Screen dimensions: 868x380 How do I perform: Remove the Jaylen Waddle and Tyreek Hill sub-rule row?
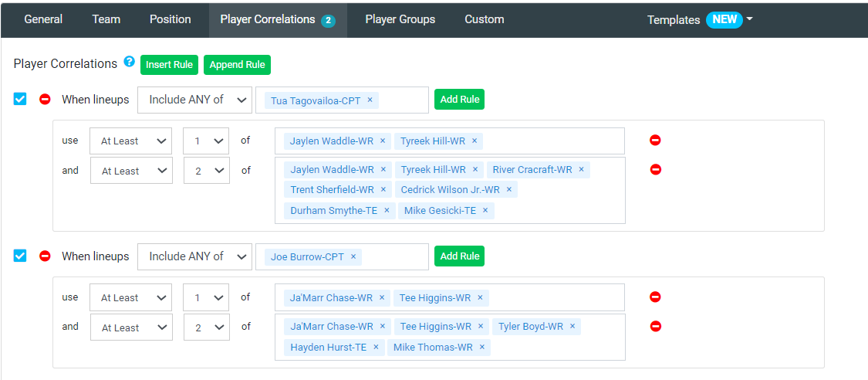click(655, 141)
